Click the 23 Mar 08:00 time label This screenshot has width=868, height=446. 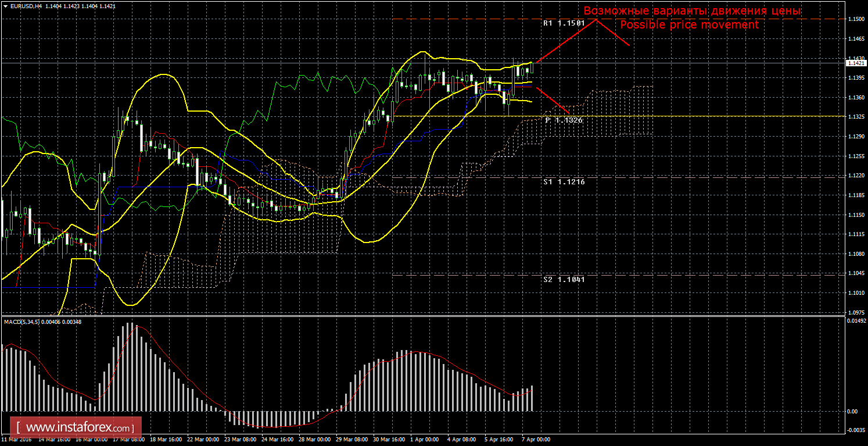click(x=240, y=440)
